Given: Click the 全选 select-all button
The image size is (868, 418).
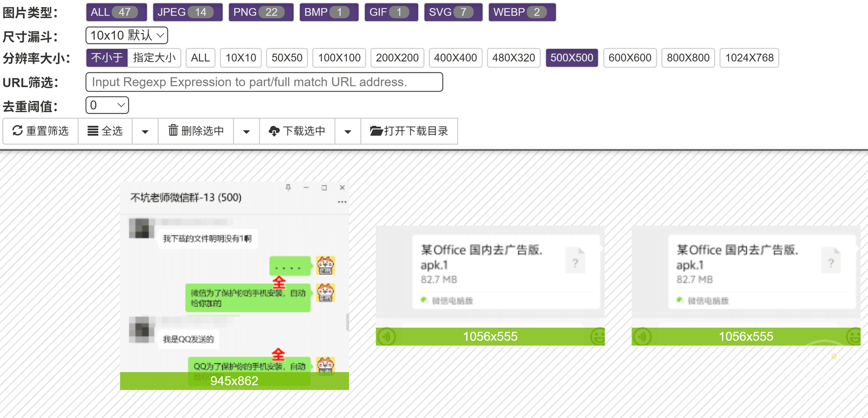Looking at the screenshot, I should tap(105, 131).
